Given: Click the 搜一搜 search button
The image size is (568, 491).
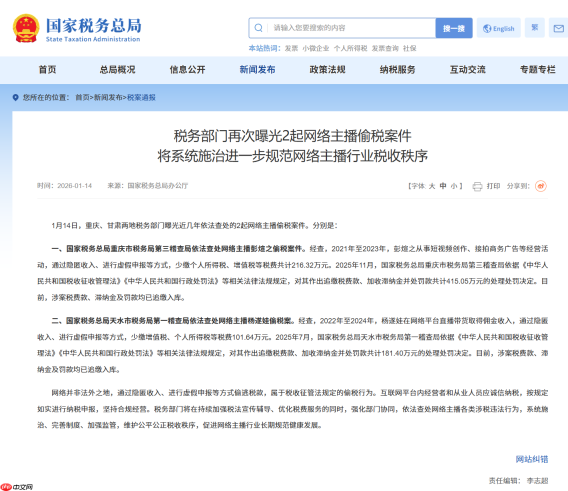Looking at the screenshot, I should [454, 28].
